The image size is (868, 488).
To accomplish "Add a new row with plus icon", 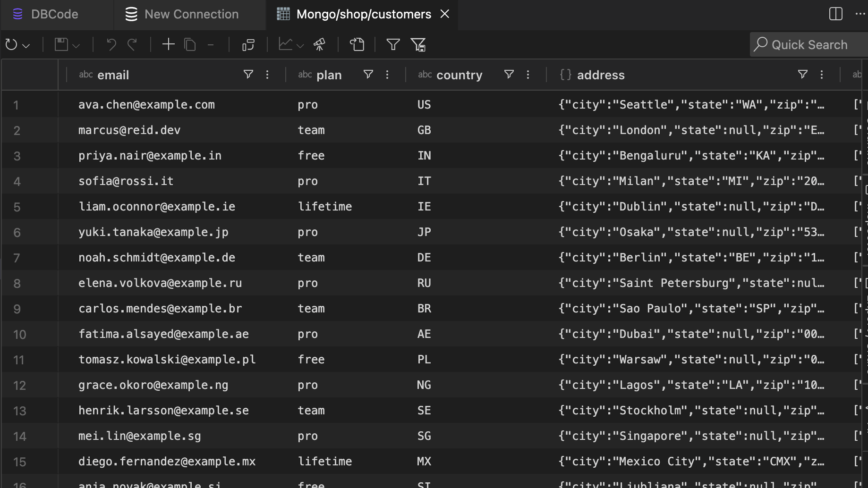I will coord(168,44).
